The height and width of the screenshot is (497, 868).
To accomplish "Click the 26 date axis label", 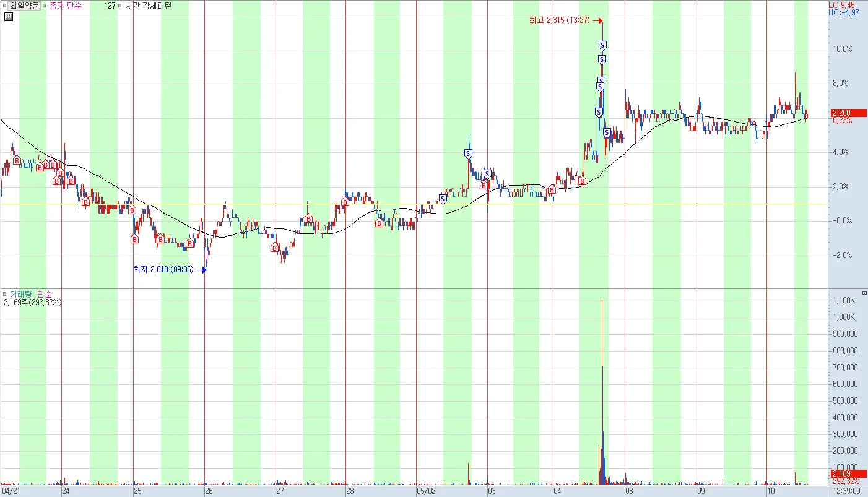I will [x=209, y=491].
